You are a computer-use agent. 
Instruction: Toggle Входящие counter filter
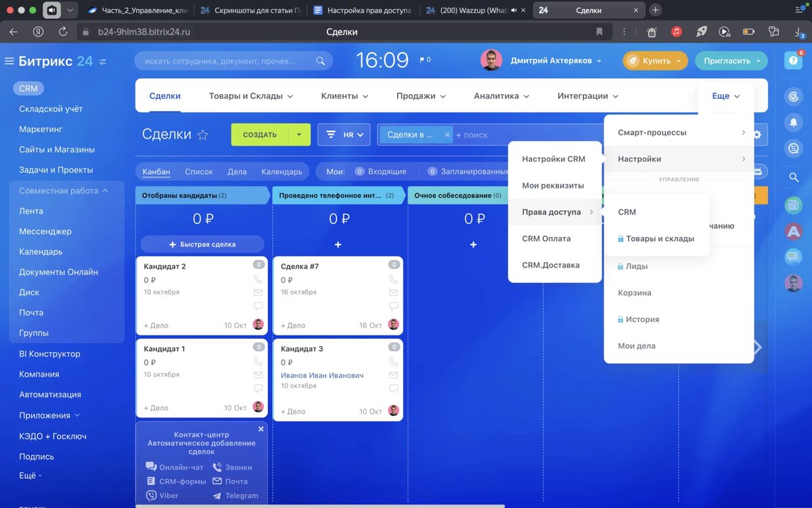coord(380,171)
